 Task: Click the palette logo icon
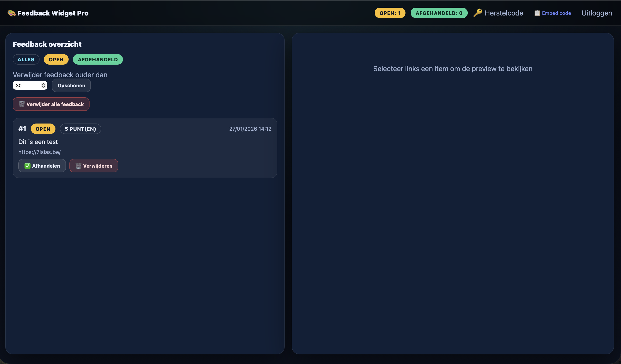pyautogui.click(x=11, y=13)
